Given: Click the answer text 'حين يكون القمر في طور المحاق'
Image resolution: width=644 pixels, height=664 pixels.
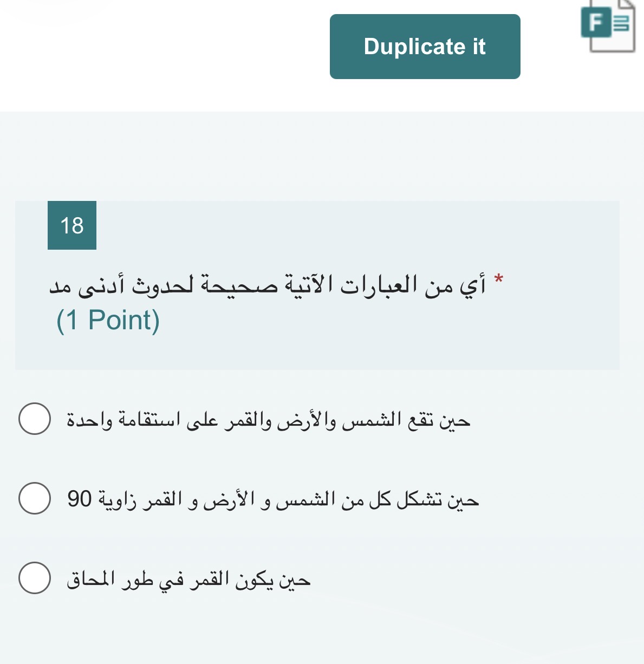Looking at the screenshot, I should (x=188, y=580).
